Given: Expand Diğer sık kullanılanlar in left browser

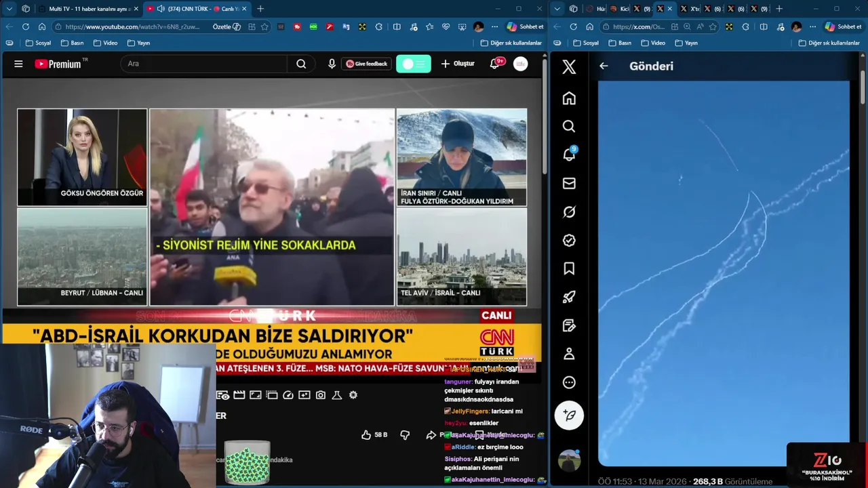Looking at the screenshot, I should (511, 43).
